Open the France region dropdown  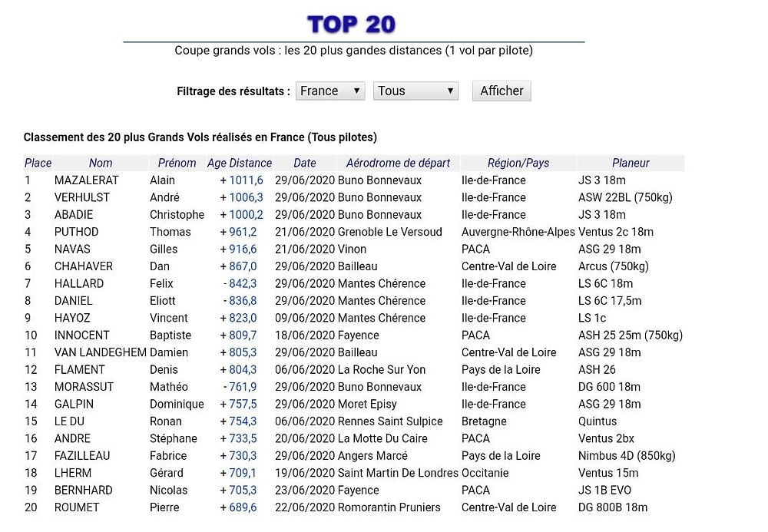click(x=330, y=91)
